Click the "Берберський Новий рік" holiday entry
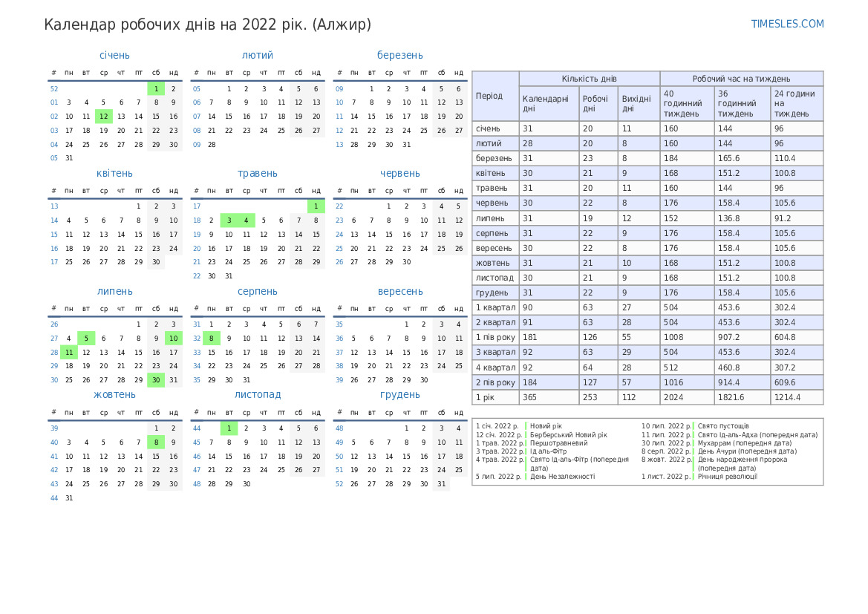868x614 pixels. pos(569,434)
